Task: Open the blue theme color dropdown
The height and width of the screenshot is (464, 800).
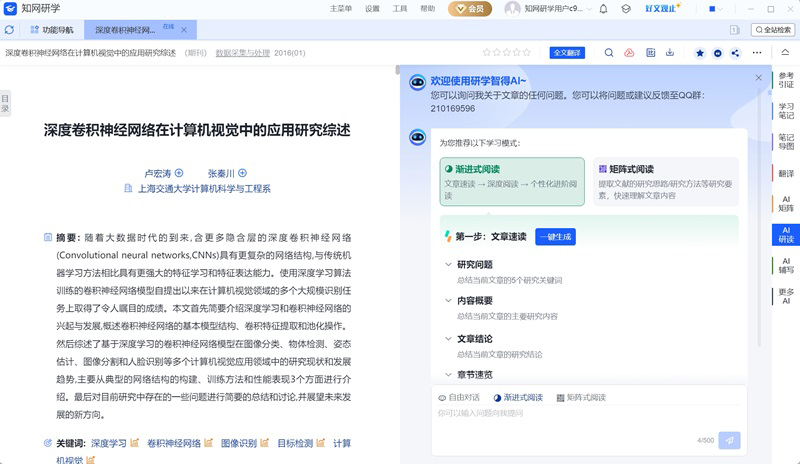Action: (716, 9)
